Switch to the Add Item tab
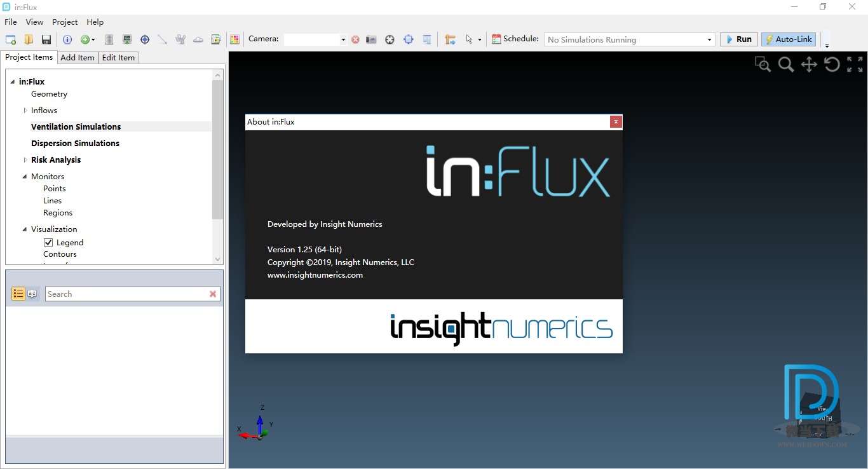The image size is (868, 469). [x=78, y=58]
